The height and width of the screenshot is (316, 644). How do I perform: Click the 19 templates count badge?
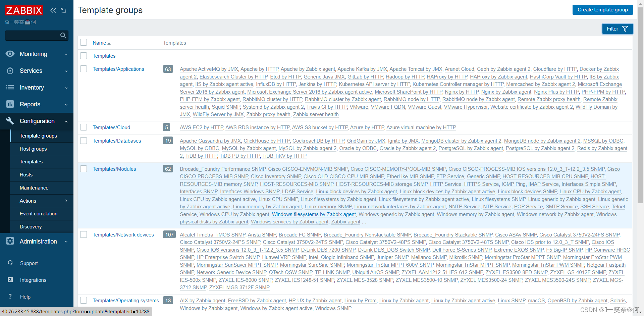pyautogui.click(x=168, y=141)
